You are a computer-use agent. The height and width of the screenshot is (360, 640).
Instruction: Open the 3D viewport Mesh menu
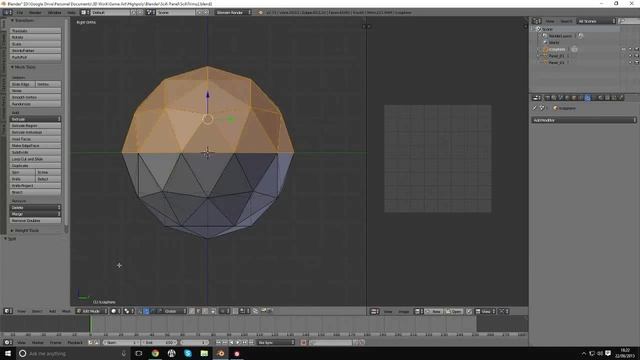click(66, 311)
